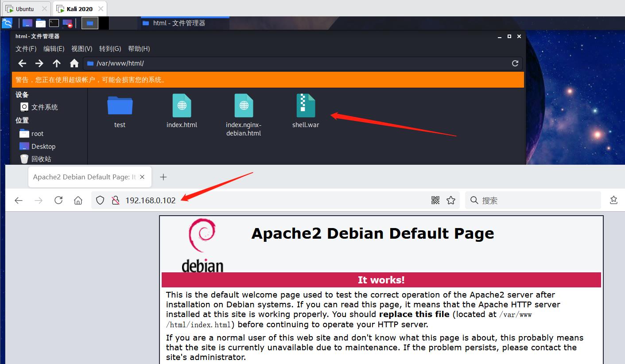Click the orange superuser warning bar
625x364 pixels.
(268, 80)
